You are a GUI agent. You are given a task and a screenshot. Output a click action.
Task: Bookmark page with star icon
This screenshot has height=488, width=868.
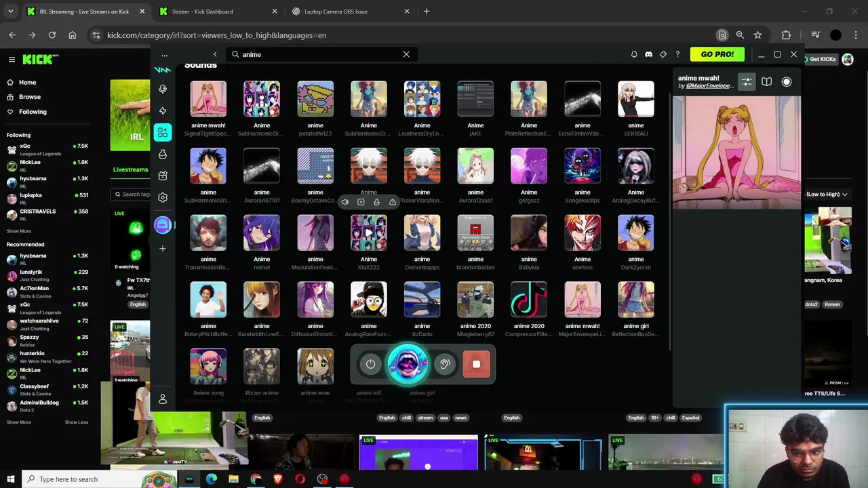757,35
